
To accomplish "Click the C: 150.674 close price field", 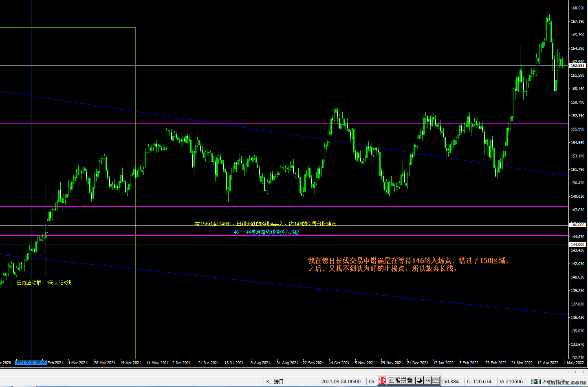I will point(479,382).
